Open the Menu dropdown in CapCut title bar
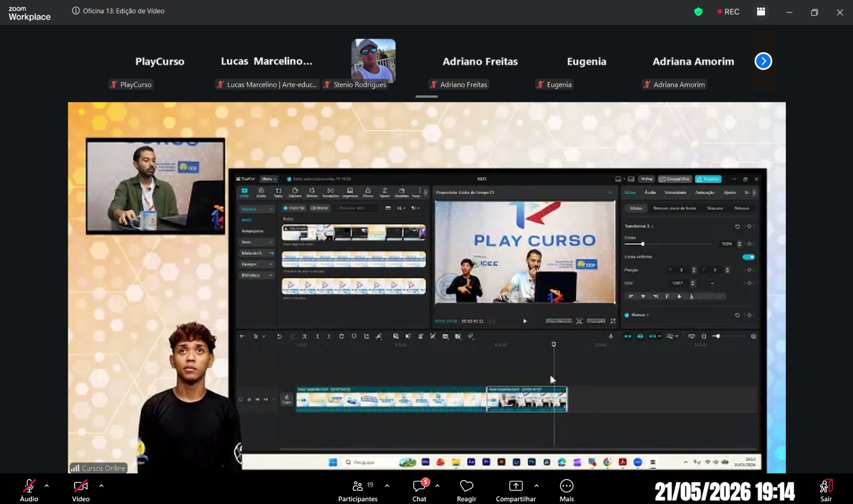The height and width of the screenshot is (504, 853). click(269, 179)
